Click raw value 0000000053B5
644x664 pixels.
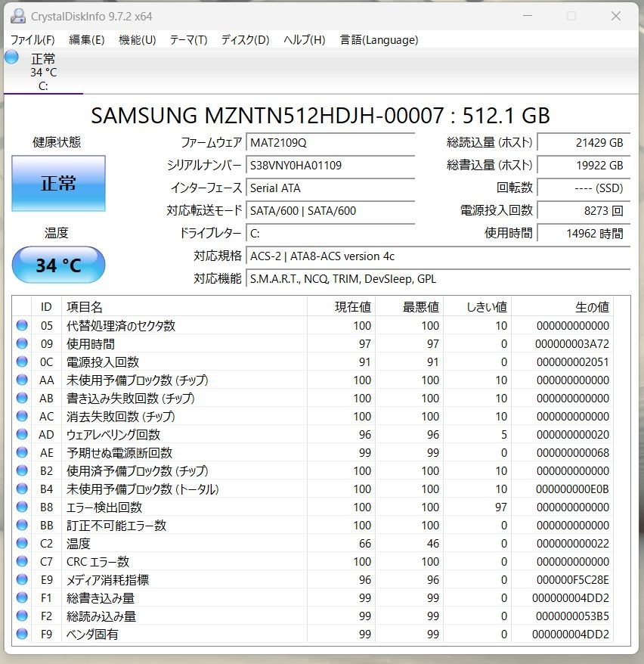(572, 616)
